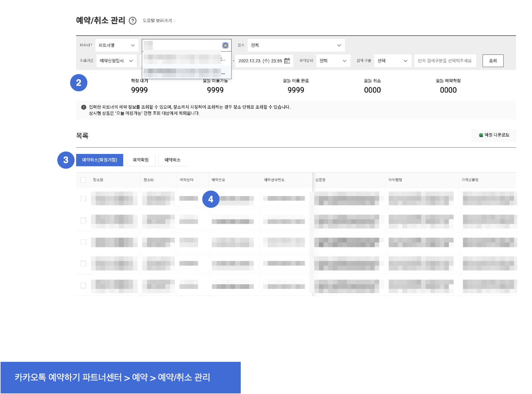Check the third table row checkbox
This screenshot has width=532, height=394.
coord(83,242)
